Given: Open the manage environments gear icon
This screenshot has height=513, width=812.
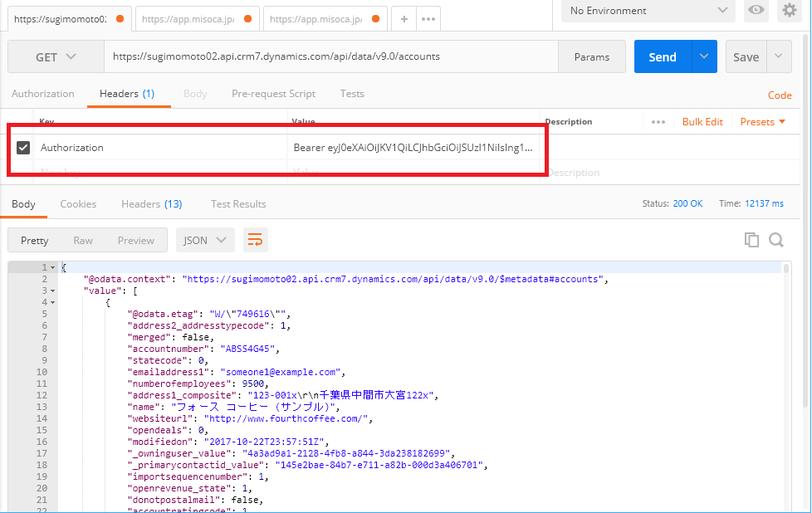Looking at the screenshot, I should click(790, 10).
